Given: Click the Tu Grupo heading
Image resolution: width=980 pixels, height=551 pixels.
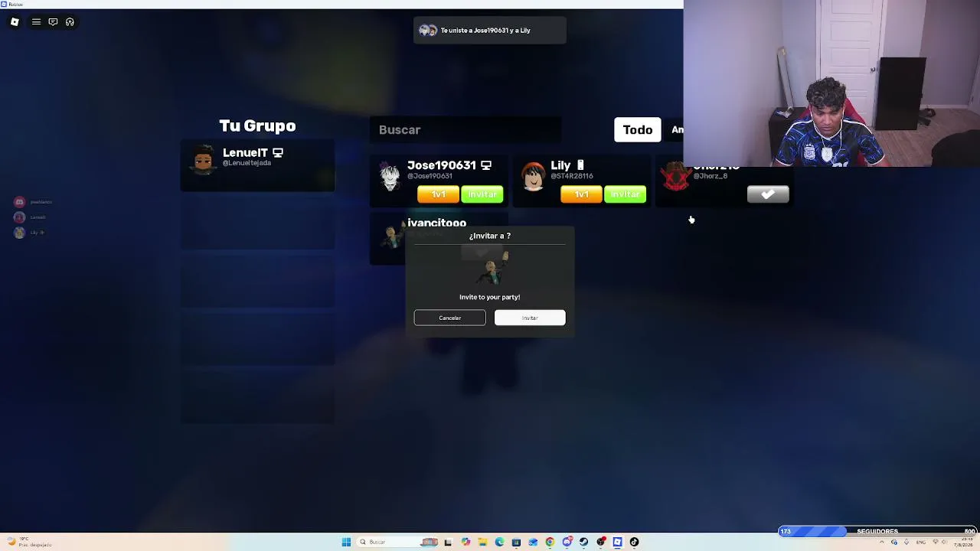Looking at the screenshot, I should [257, 126].
